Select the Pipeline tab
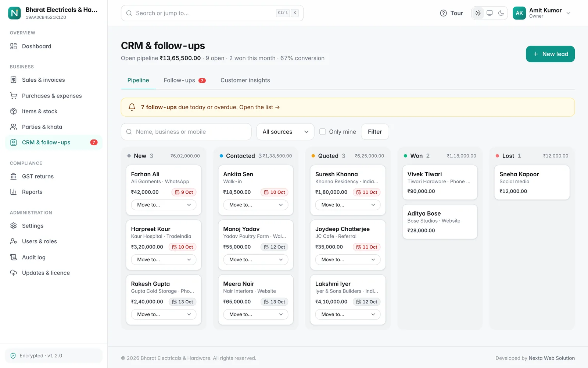This screenshot has height=368, width=588. tap(138, 80)
